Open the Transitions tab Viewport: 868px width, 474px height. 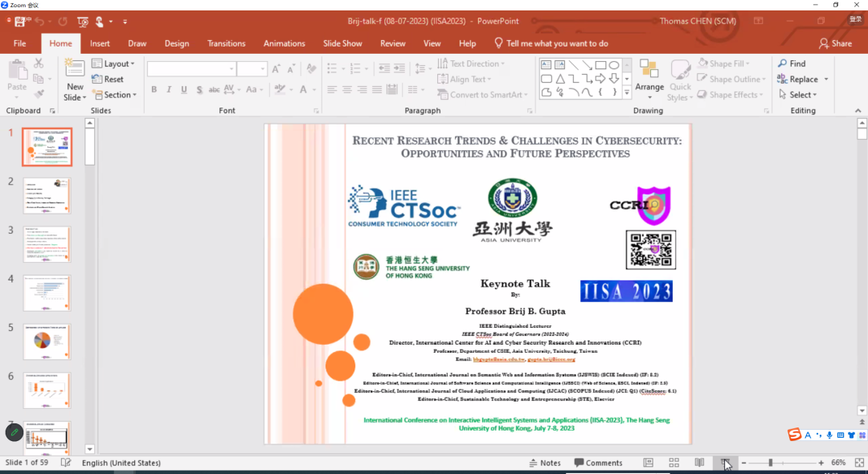pyautogui.click(x=227, y=43)
